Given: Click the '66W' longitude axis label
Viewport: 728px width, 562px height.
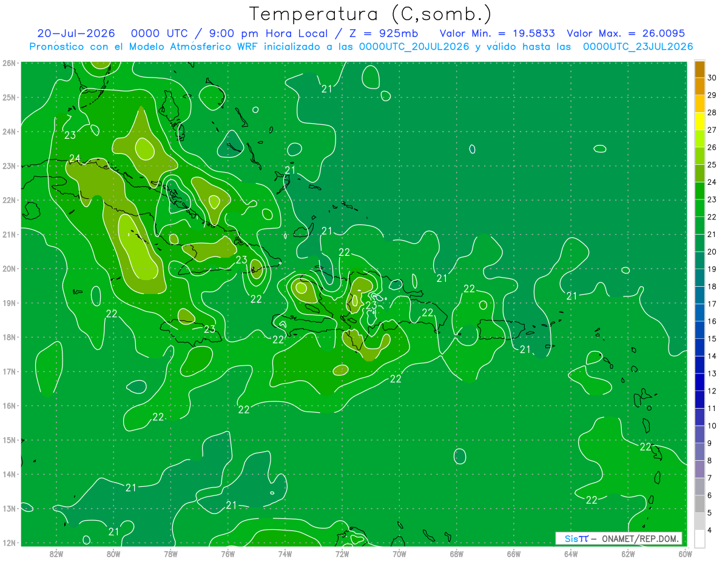Looking at the screenshot, I should pyautogui.click(x=513, y=554).
